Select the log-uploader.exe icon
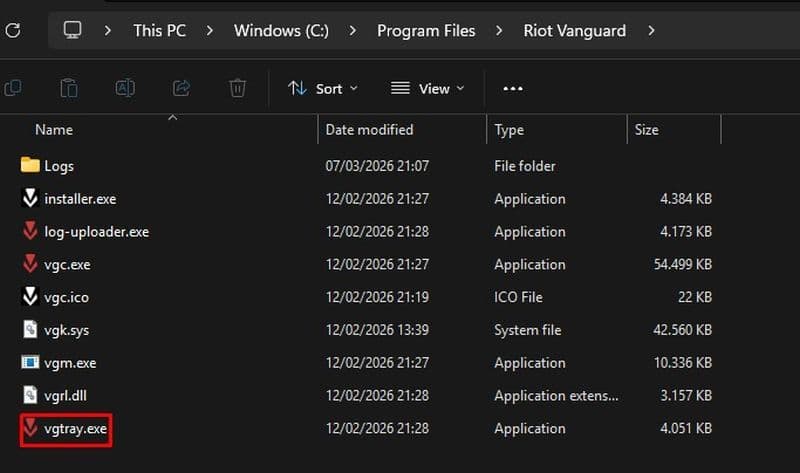Screen dimensions: 800x473 point(30,231)
